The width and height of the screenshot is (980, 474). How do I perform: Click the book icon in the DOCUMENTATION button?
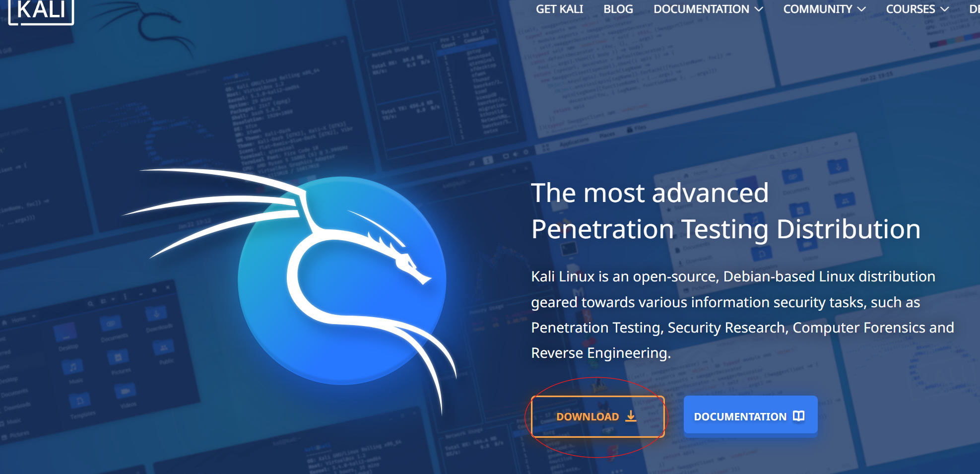[798, 416]
